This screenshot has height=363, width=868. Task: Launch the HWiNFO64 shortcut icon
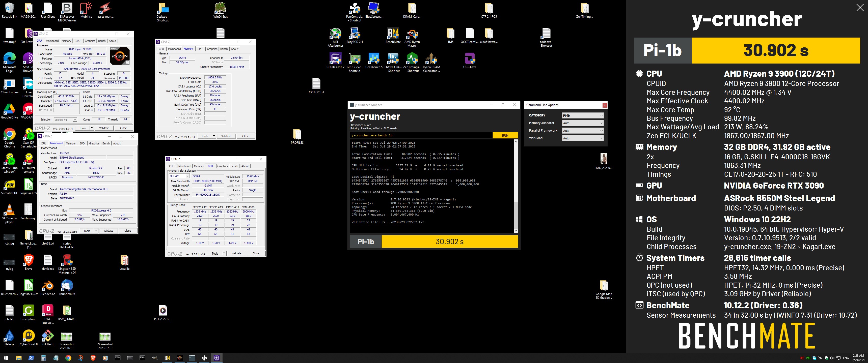pyautogui.click(x=393, y=63)
